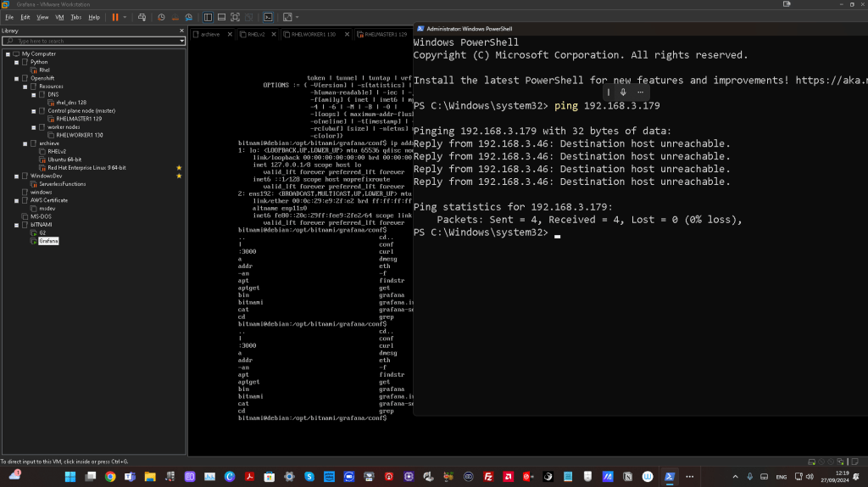Select the rhel_dns 128 virtual machine
Screen dimensions: 868x487
pyautogui.click(x=71, y=103)
